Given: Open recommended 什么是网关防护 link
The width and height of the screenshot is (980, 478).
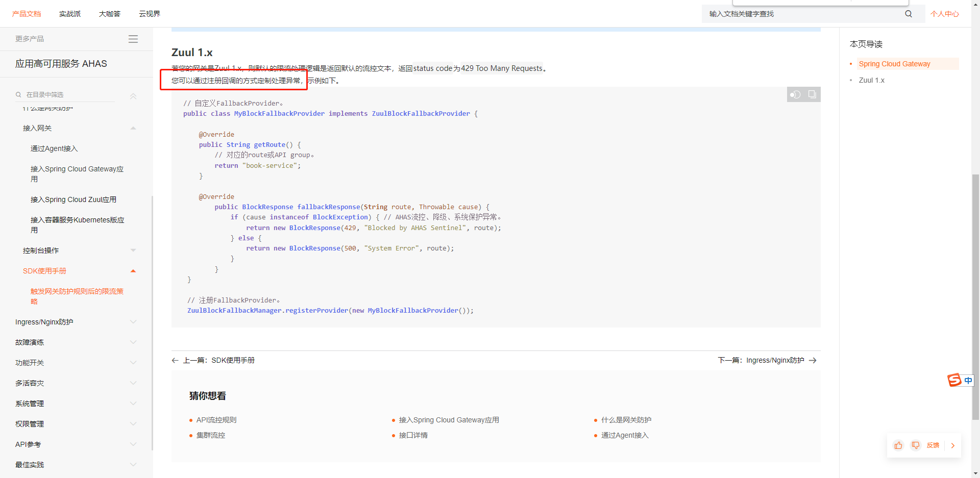Looking at the screenshot, I should coord(626,420).
